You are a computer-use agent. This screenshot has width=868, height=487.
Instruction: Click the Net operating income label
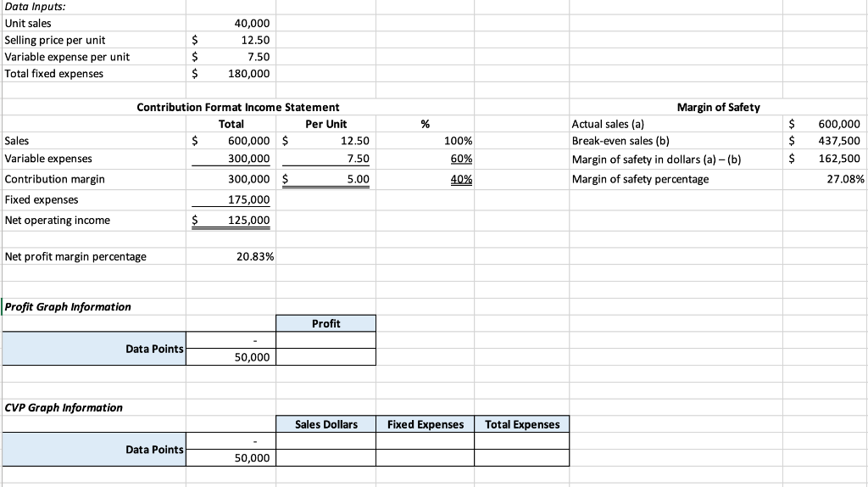[x=58, y=220]
